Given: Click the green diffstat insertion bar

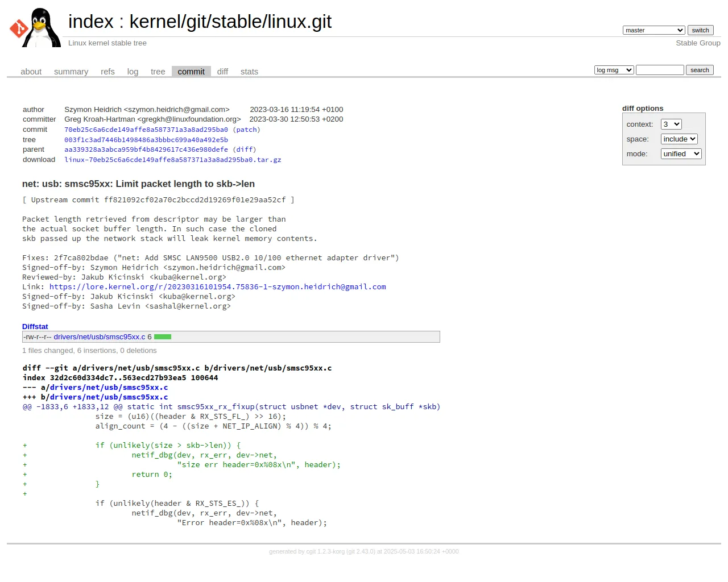Looking at the screenshot, I should pyautogui.click(x=163, y=337).
